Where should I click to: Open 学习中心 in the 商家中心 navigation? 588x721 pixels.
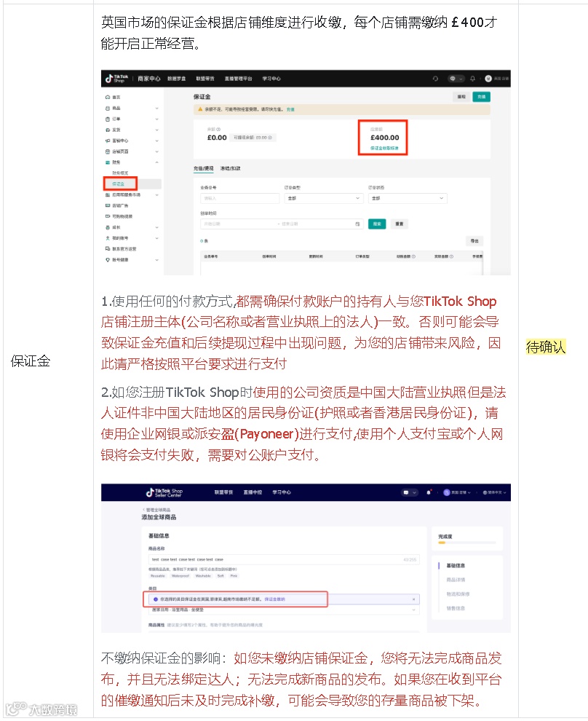(271, 79)
